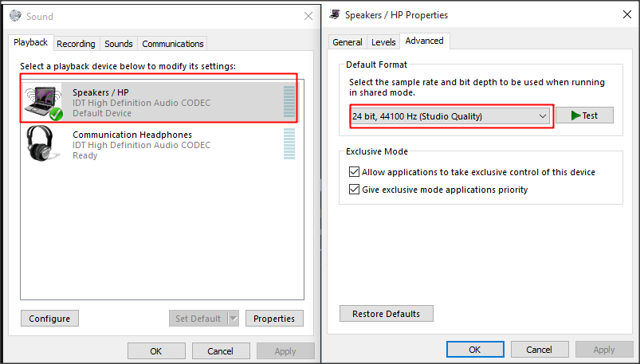Click the Configure button
The width and height of the screenshot is (640, 364).
(x=49, y=319)
